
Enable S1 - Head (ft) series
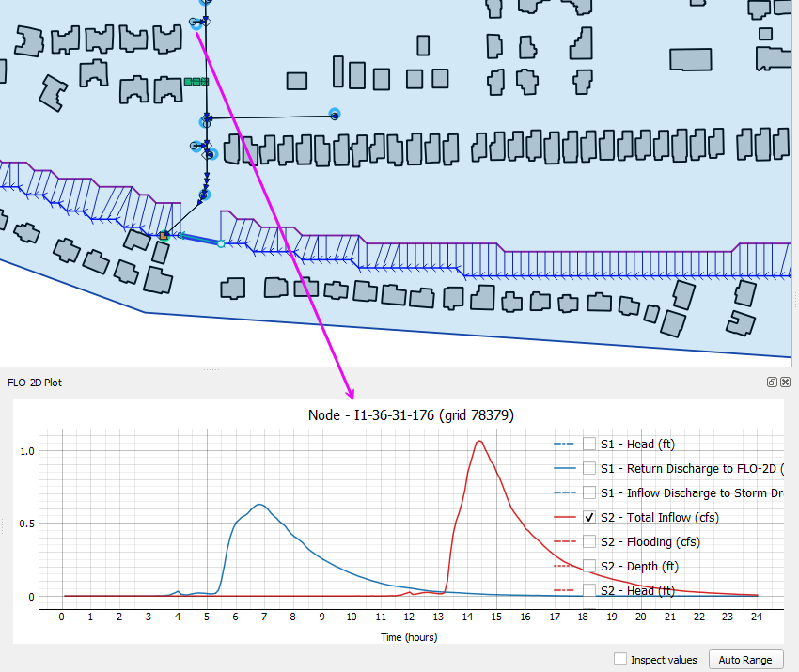click(x=589, y=444)
